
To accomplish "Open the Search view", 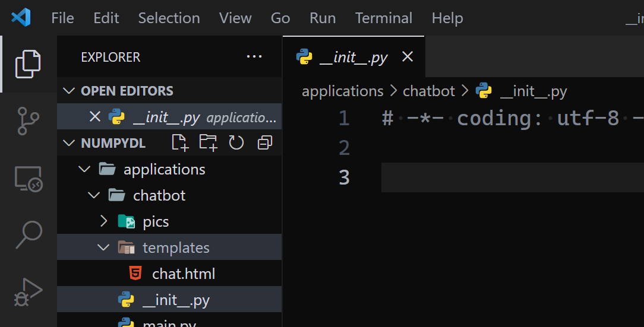I will click(x=29, y=234).
